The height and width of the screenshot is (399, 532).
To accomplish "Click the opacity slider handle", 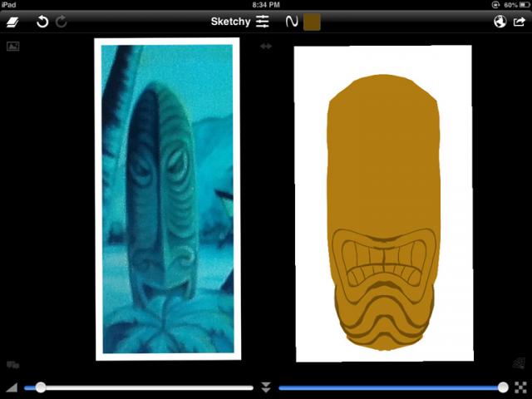I will click(503, 387).
